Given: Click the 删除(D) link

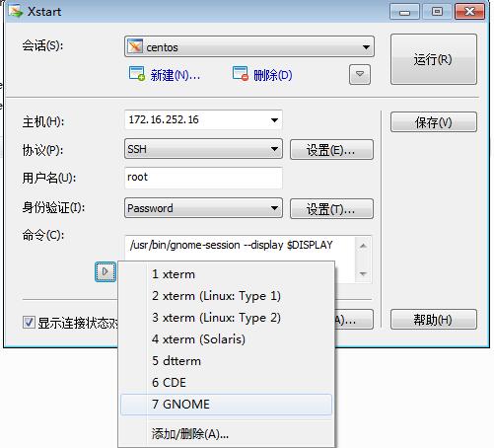Looking at the screenshot, I should (273, 75).
